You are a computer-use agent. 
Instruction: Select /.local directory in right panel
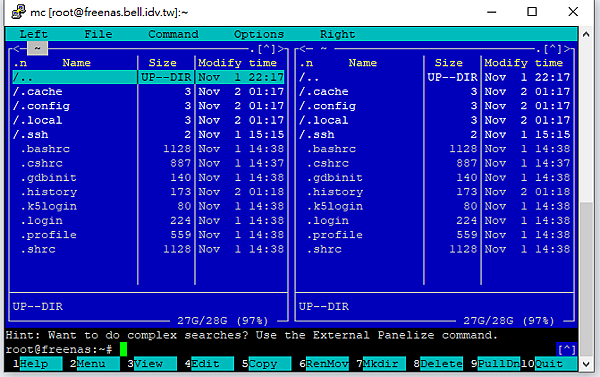click(435, 120)
